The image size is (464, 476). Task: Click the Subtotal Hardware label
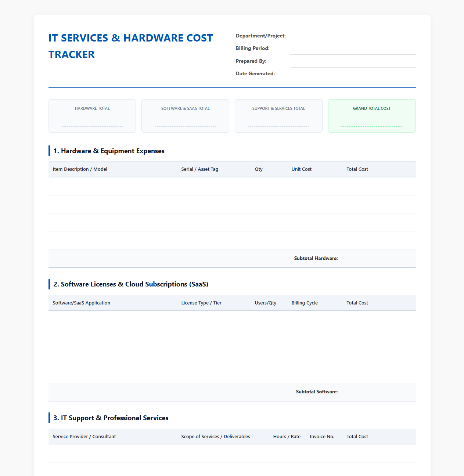click(316, 259)
